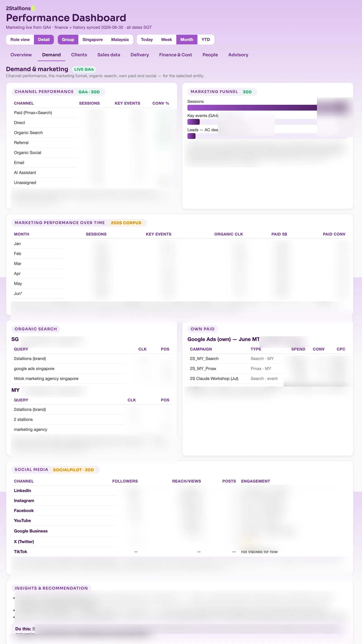The image size is (362, 644).
Task: Open the Advisory tab
Action: [238, 55]
